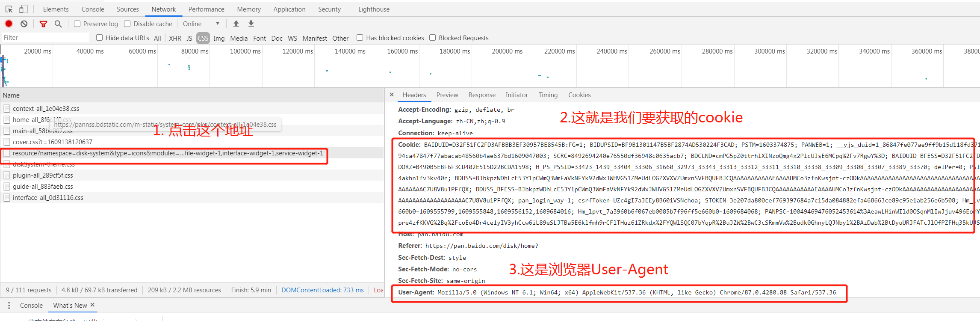Click file icon of interface-all_0d31116.css
The height and width of the screenshot is (321, 980).
[7, 197]
